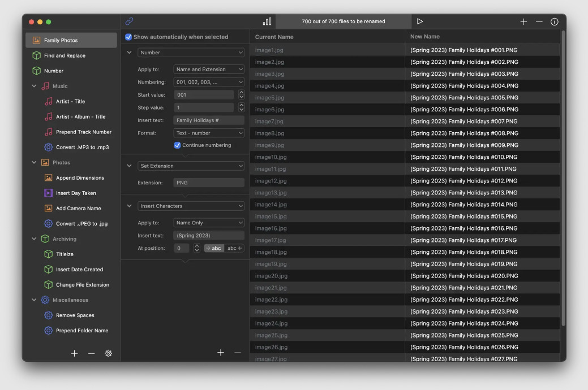Viewport: 588px width, 390px height.
Task: Select insert-from-end abc arrow toggle
Action: click(234, 248)
